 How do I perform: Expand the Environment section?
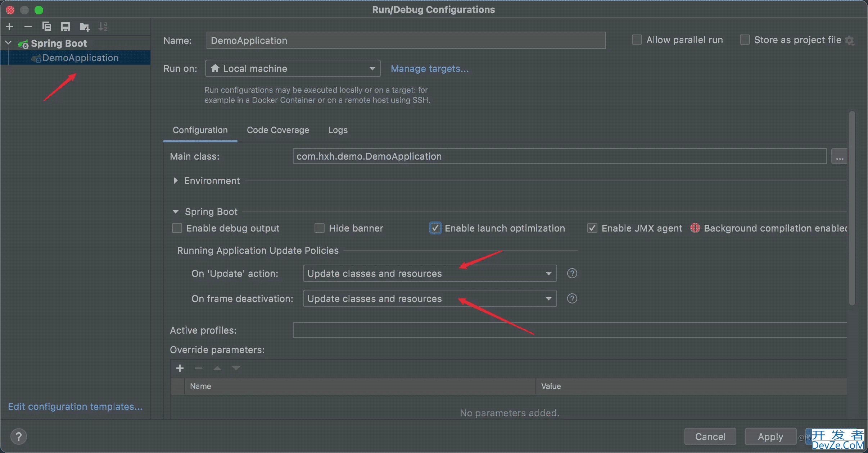pyautogui.click(x=176, y=181)
